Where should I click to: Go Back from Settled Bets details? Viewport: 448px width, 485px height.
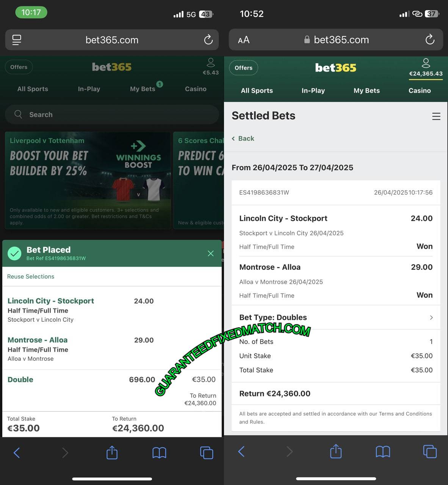point(243,139)
